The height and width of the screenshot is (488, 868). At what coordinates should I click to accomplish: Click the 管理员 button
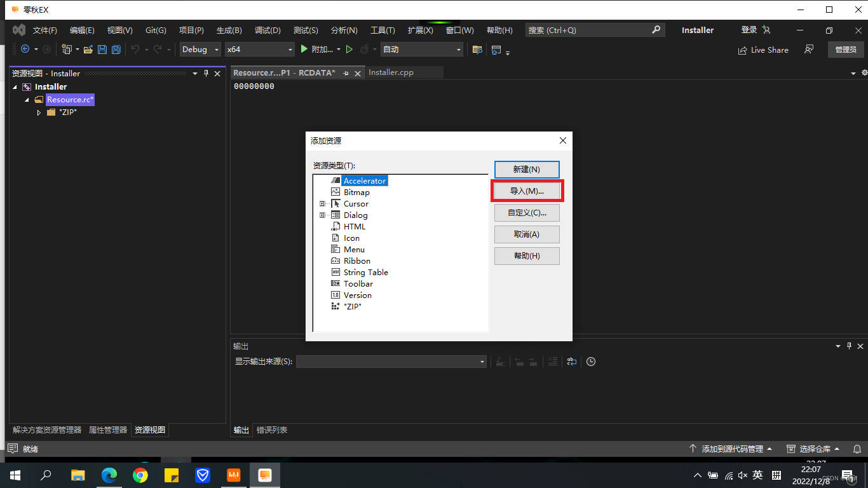click(x=846, y=50)
